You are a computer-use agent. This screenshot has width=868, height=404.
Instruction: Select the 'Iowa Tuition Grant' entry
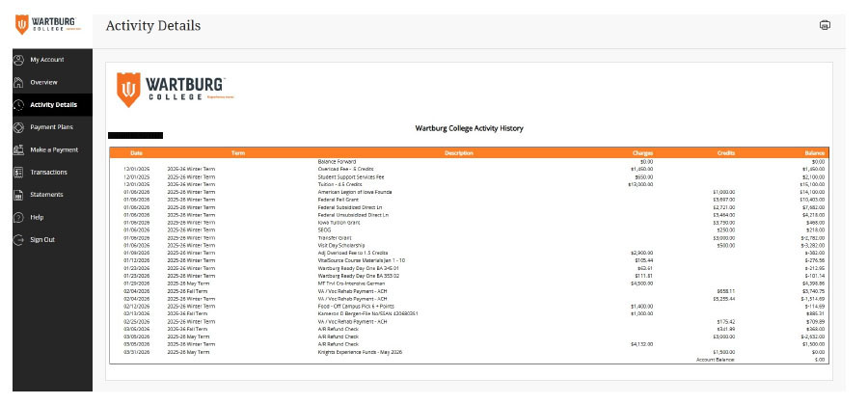tap(339, 223)
